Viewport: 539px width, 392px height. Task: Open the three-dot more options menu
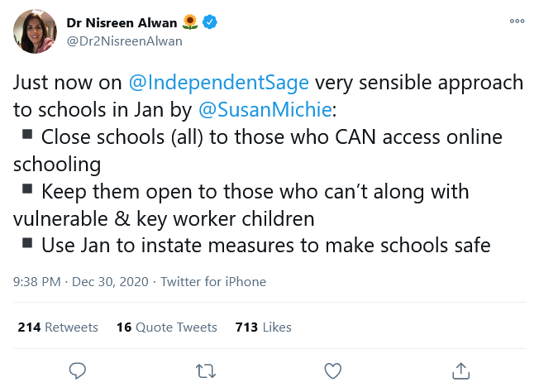coord(517,22)
